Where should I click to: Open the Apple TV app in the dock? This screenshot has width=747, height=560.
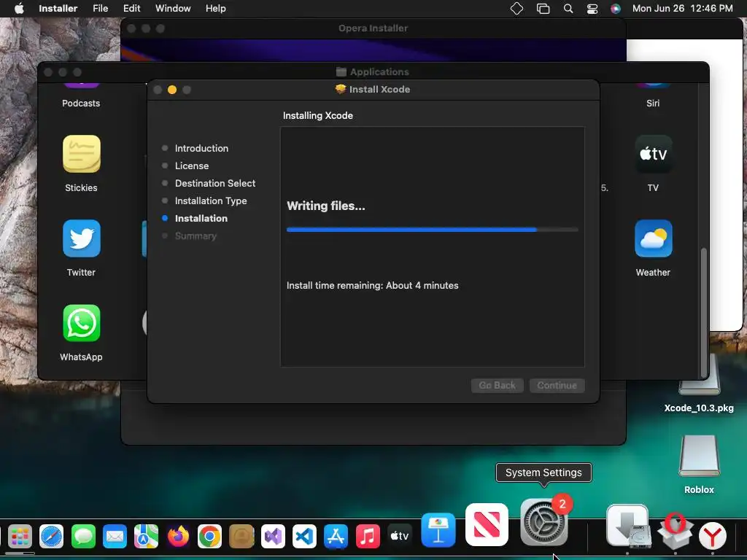point(400,537)
